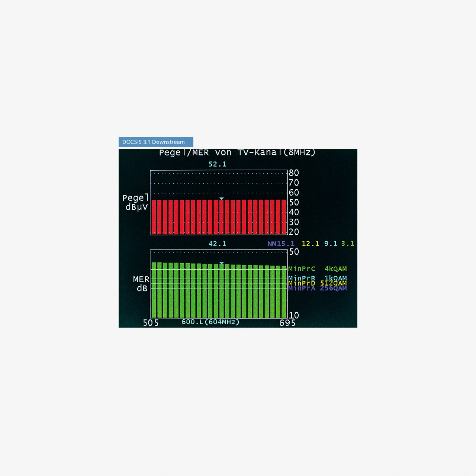Click the 3.1 noise margin value
The image size is (476, 476).
(348, 243)
